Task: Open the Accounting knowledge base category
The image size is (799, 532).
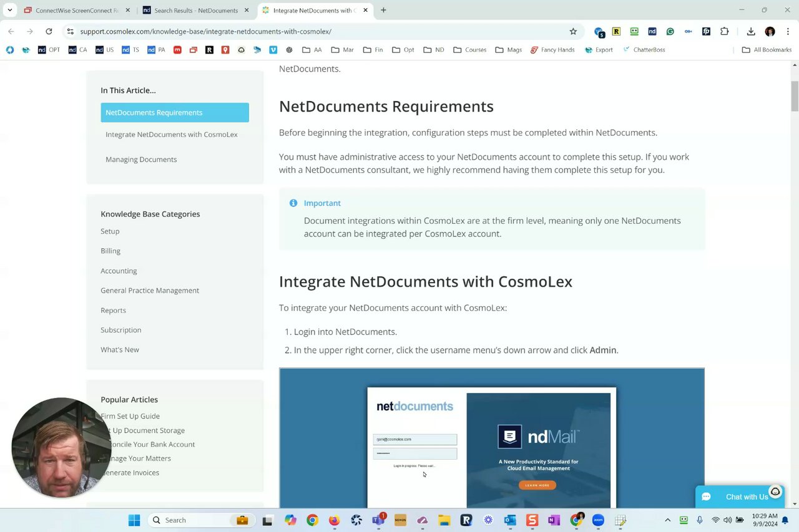Action: [119, 271]
